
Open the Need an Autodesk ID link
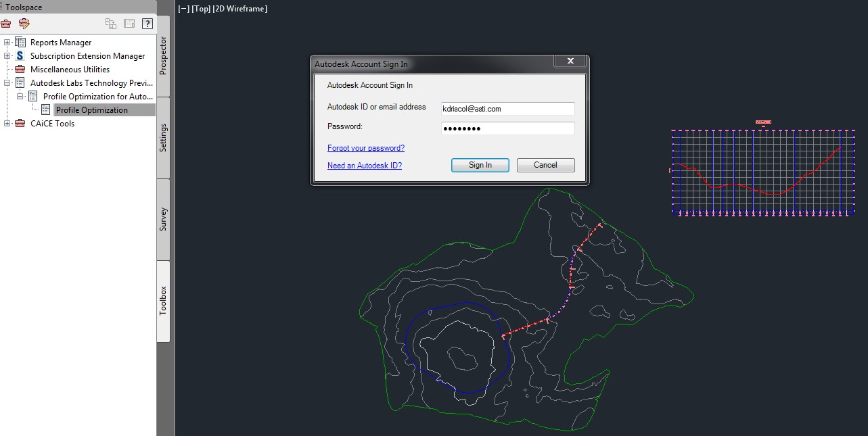tap(365, 166)
